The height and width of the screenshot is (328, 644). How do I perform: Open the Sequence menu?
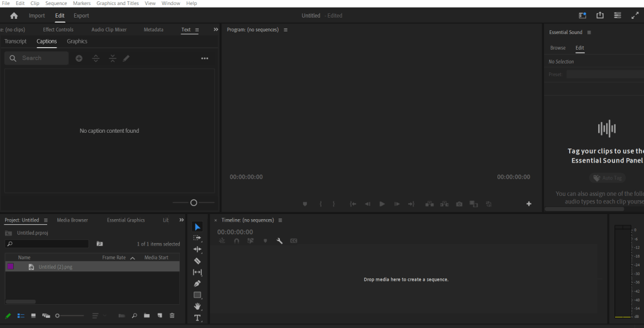click(x=56, y=3)
